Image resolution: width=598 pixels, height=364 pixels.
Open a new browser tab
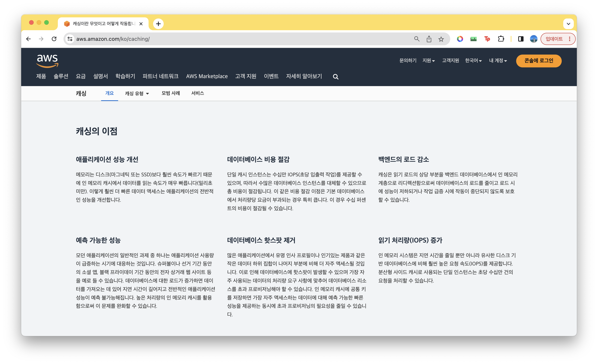coord(158,24)
